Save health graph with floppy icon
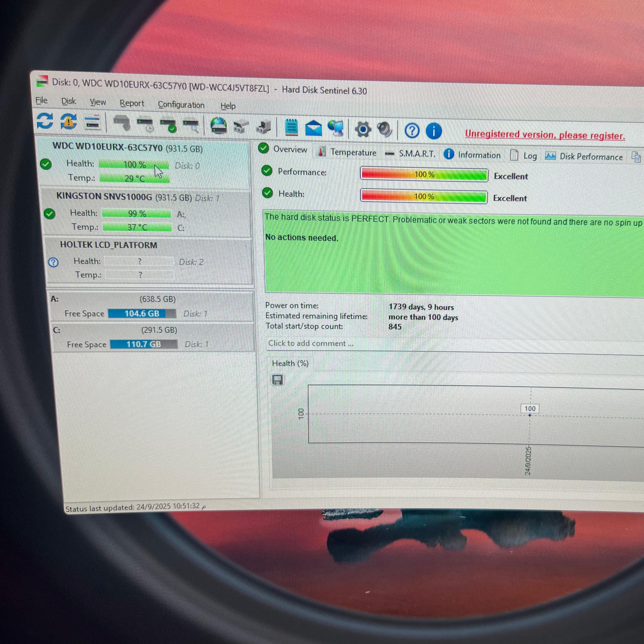Viewport: 644px width, 644px height. point(278,380)
